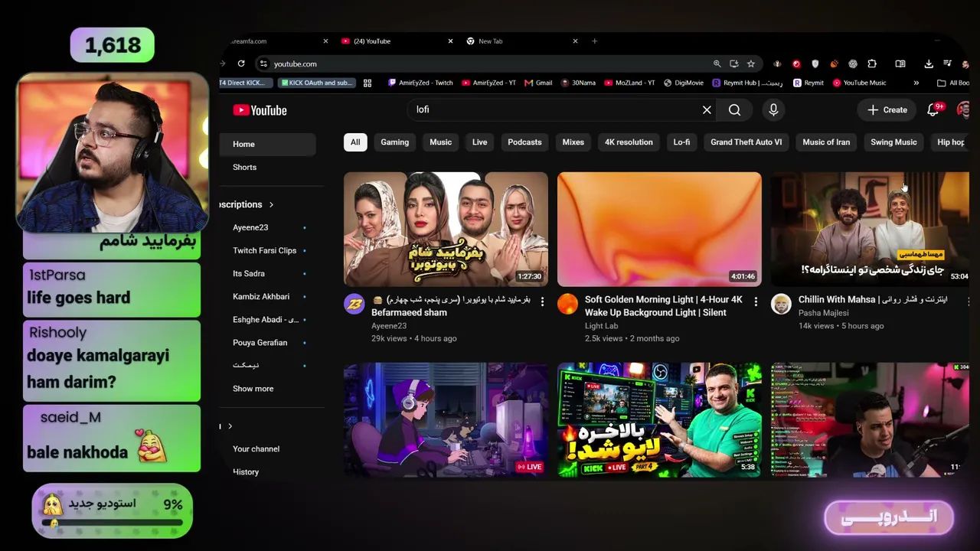Show hidden bookmarks with the double chevron
980x551 pixels.
[x=916, y=83]
